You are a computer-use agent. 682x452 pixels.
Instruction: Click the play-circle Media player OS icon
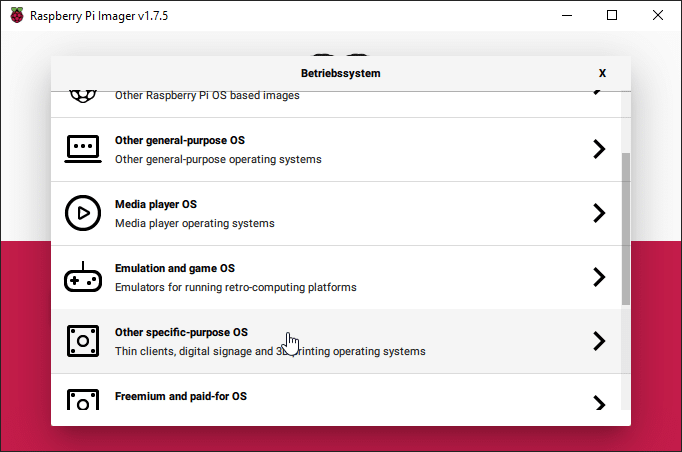pyautogui.click(x=82, y=213)
